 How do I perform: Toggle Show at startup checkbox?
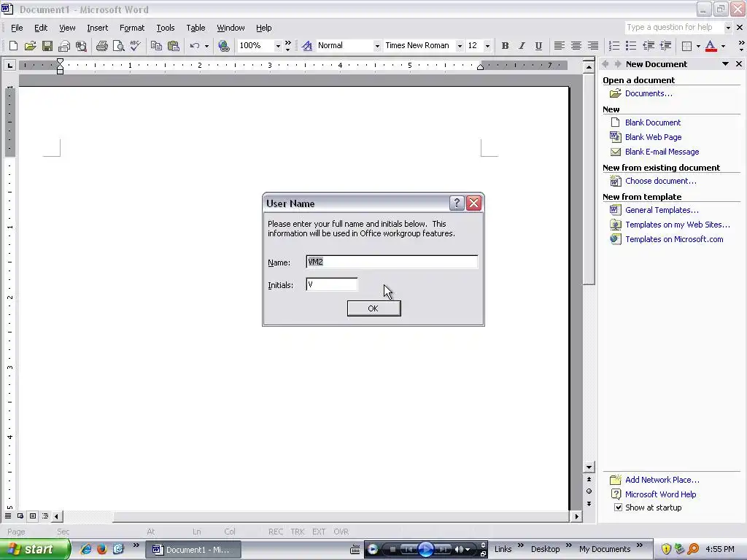point(618,507)
